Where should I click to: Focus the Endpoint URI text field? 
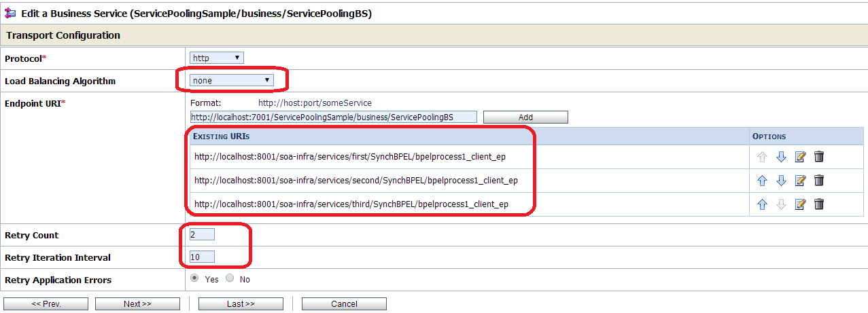coord(333,117)
